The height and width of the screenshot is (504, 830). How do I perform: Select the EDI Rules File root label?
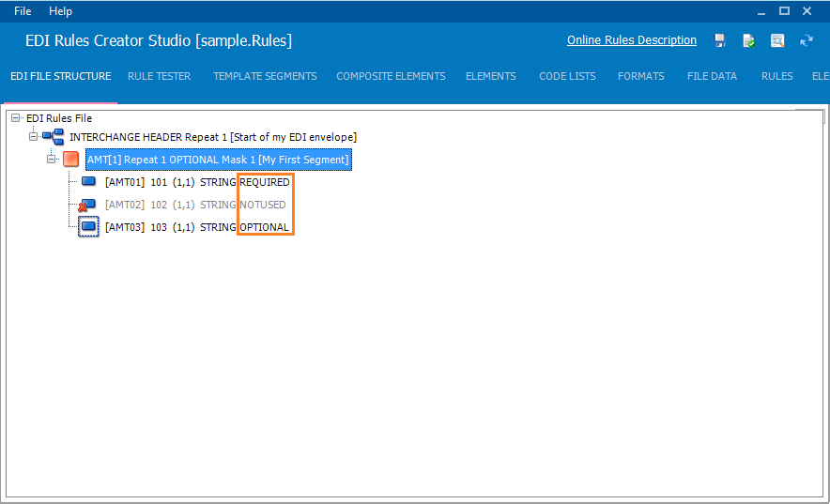coord(59,118)
